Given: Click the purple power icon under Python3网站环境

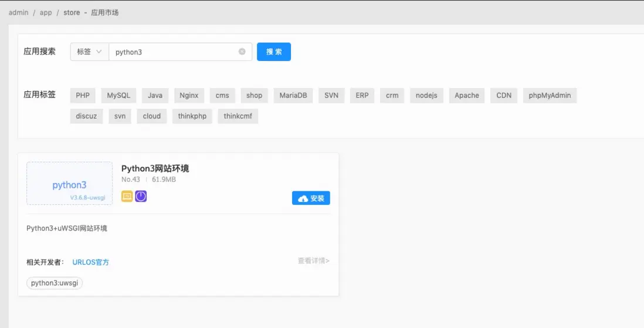Looking at the screenshot, I should pos(141,197).
